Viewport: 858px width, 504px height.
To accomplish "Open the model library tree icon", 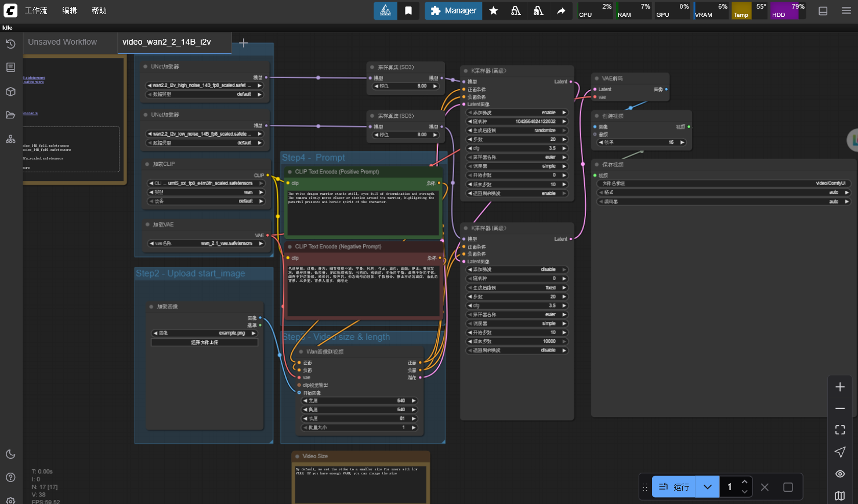I will click(10, 139).
